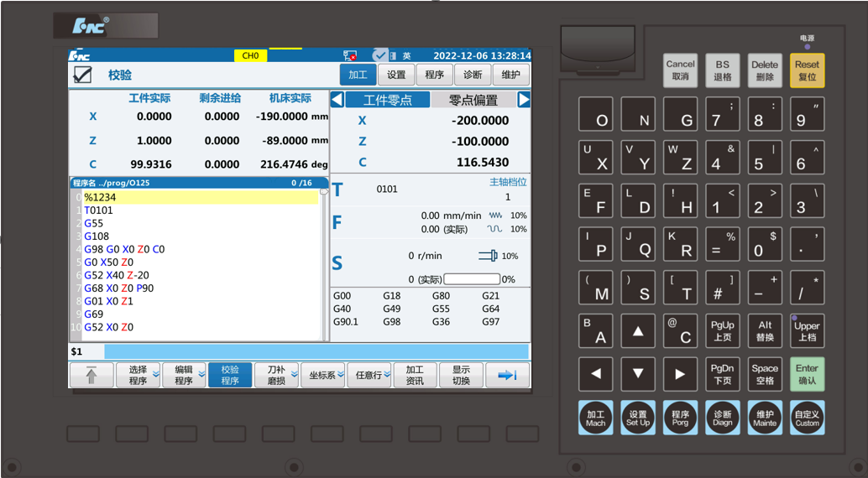The height and width of the screenshot is (478, 868).
Task: Switch to the 设置 tab
Action: (x=396, y=75)
